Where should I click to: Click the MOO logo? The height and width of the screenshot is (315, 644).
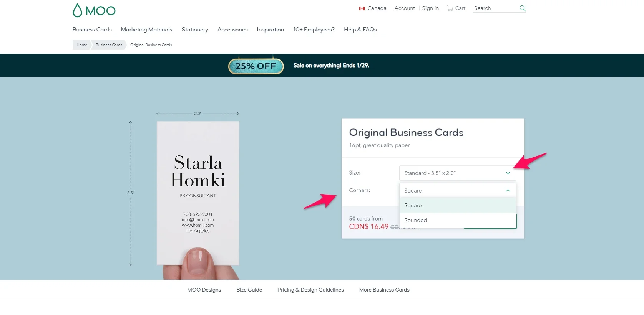[x=94, y=10]
